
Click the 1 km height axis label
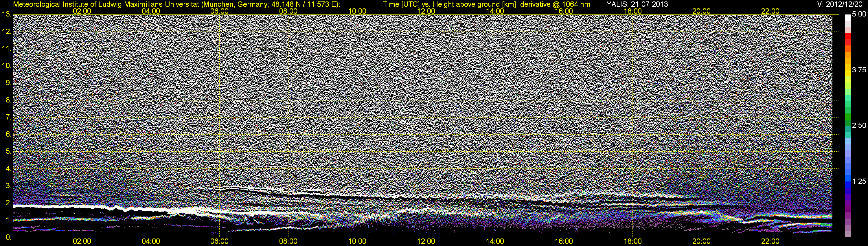coord(8,220)
